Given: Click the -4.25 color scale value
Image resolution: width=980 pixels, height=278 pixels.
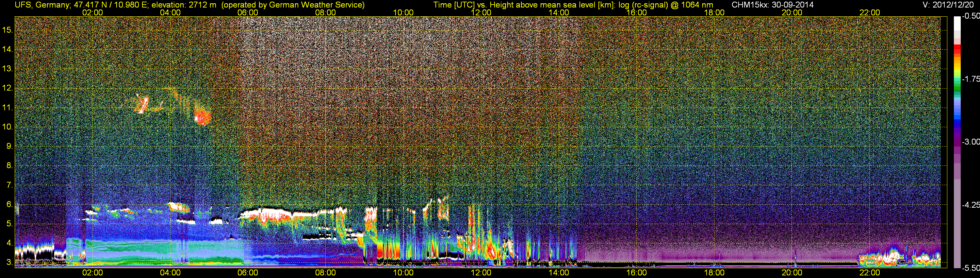Looking at the screenshot, I should click(971, 205).
